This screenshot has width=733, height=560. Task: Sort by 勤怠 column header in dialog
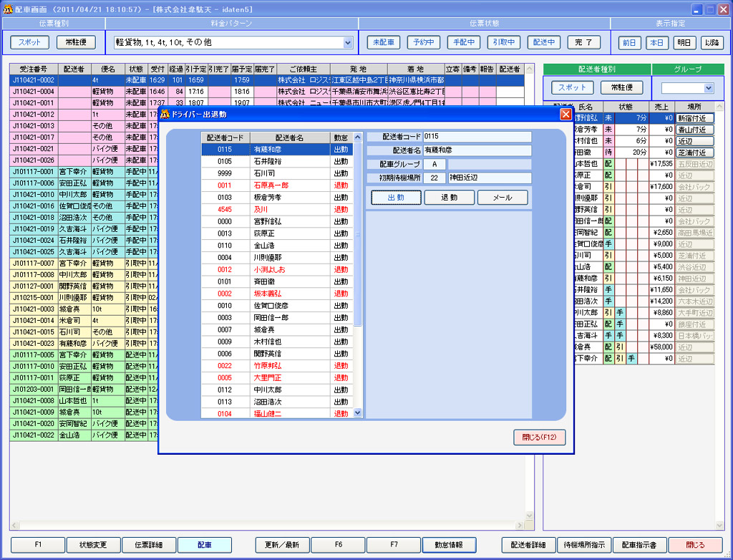tap(341, 137)
